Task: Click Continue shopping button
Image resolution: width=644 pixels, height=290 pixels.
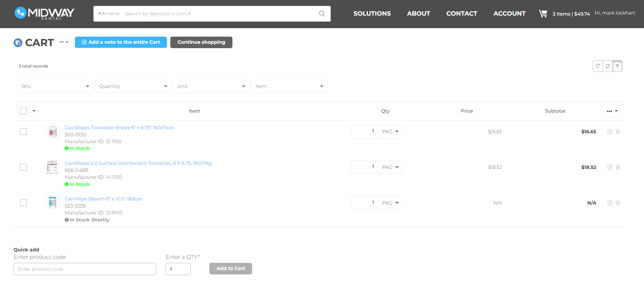Action: [201, 42]
